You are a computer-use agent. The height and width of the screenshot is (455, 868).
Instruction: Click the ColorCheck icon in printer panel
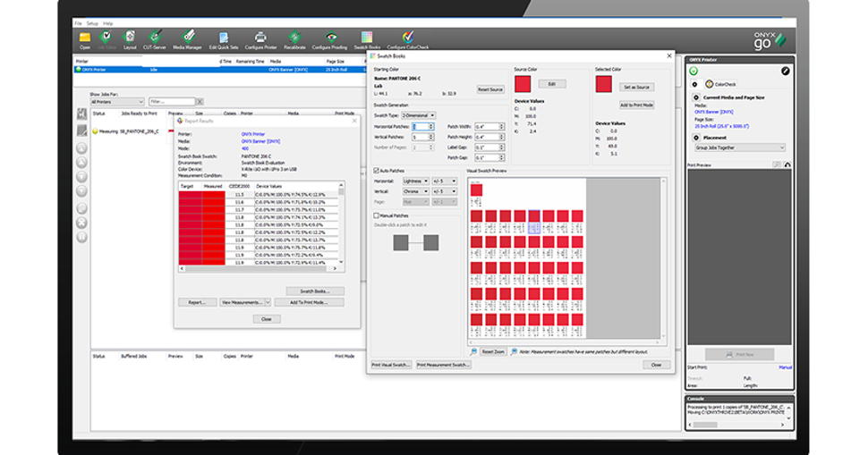pyautogui.click(x=709, y=84)
